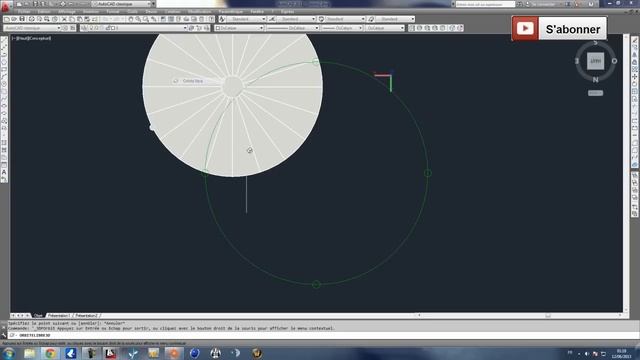This screenshot has height=360, width=640.
Task: Open the DuCalque color control dropdown
Action: point(239,28)
